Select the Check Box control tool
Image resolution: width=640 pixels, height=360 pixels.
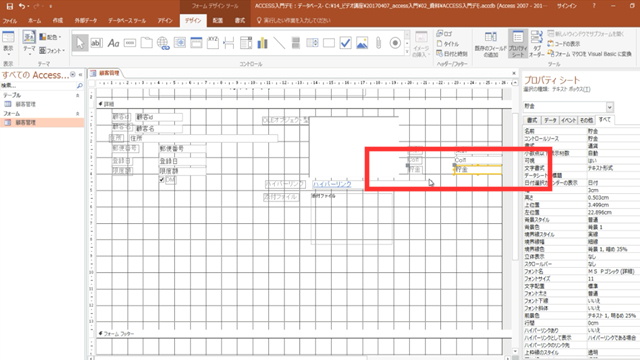click(345, 43)
